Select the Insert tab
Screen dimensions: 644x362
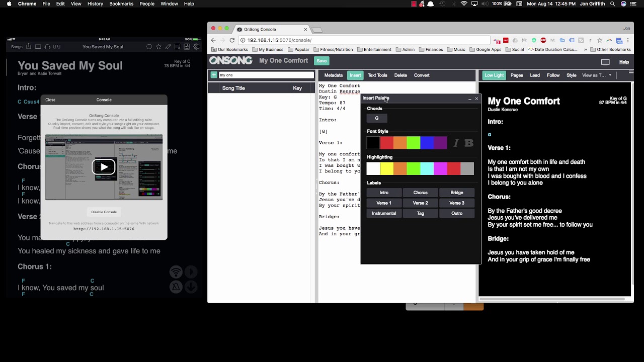tap(355, 75)
